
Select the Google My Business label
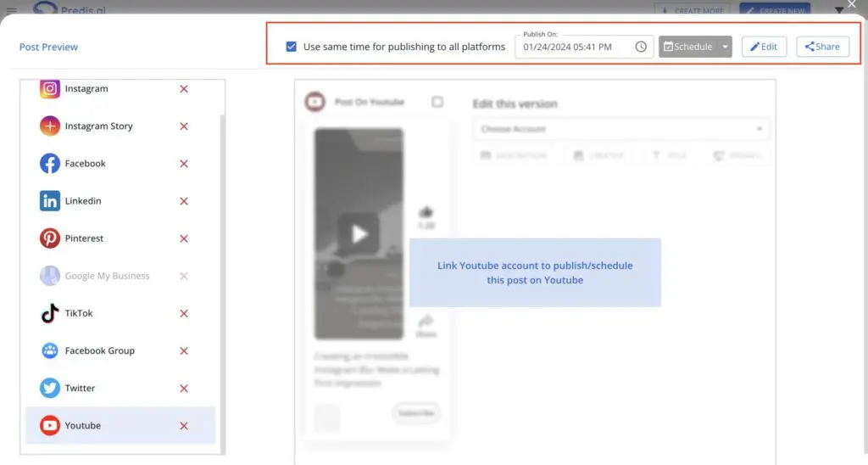pos(107,276)
